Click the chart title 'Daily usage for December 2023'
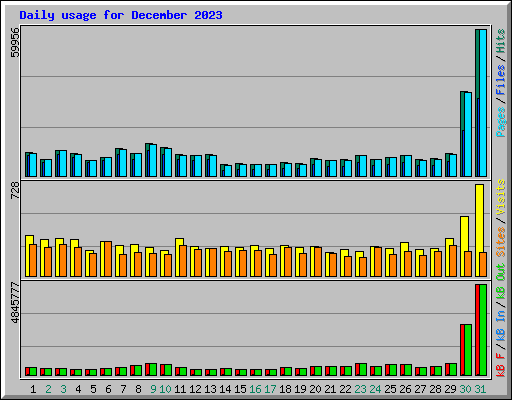The image size is (512, 400). 121,15
